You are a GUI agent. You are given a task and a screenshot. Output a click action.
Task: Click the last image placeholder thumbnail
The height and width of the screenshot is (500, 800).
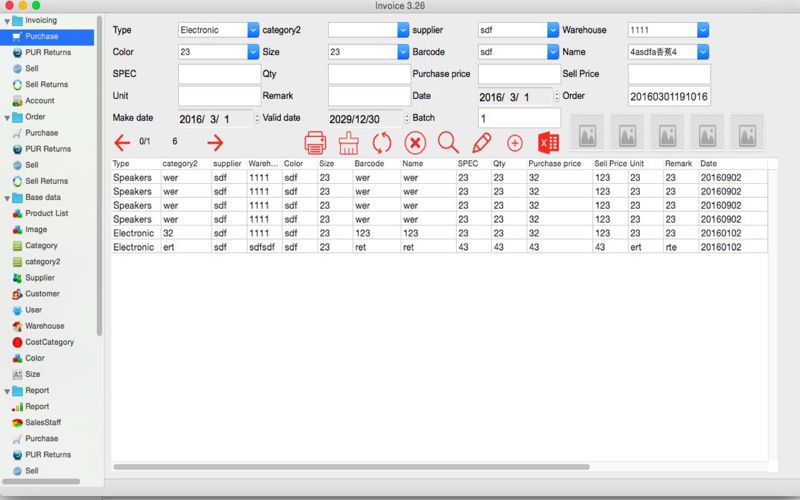tap(747, 135)
